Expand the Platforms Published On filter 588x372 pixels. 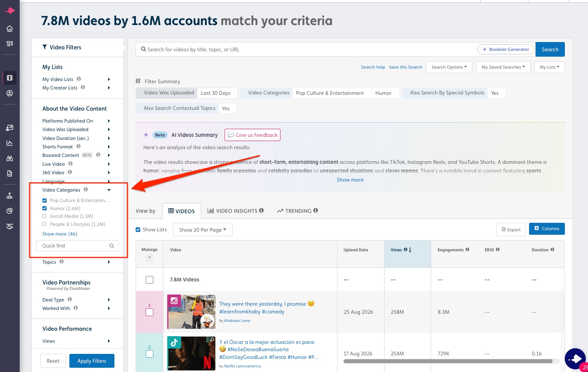click(x=76, y=121)
